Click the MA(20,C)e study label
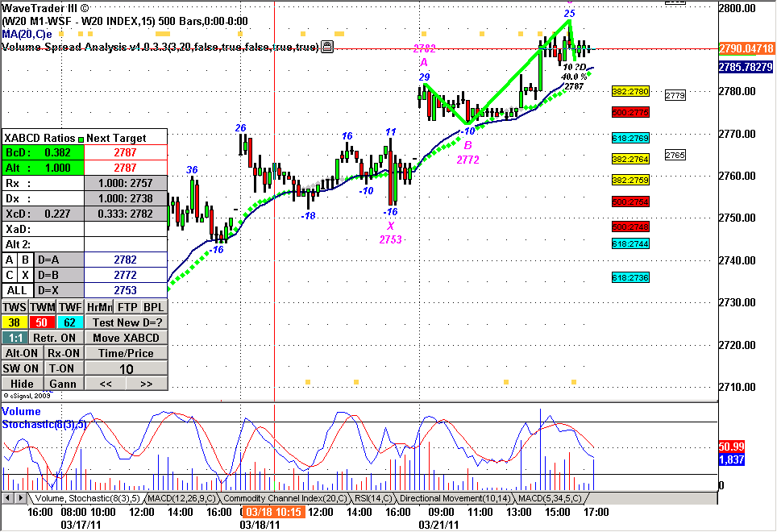Viewport: 777px width, 532px height. (27, 34)
